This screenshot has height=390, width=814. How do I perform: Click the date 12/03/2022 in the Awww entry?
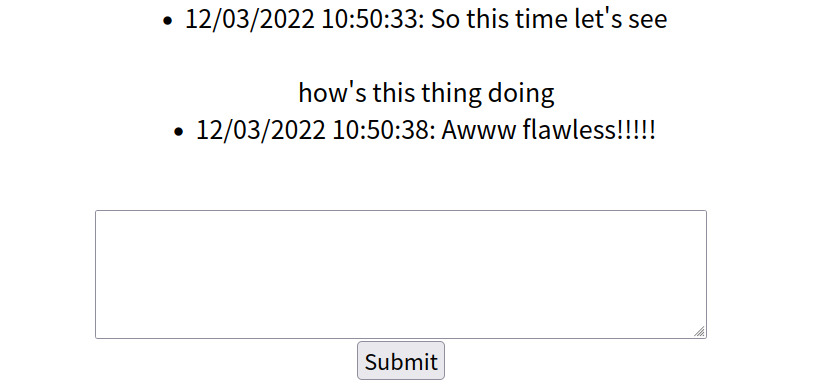(x=261, y=131)
